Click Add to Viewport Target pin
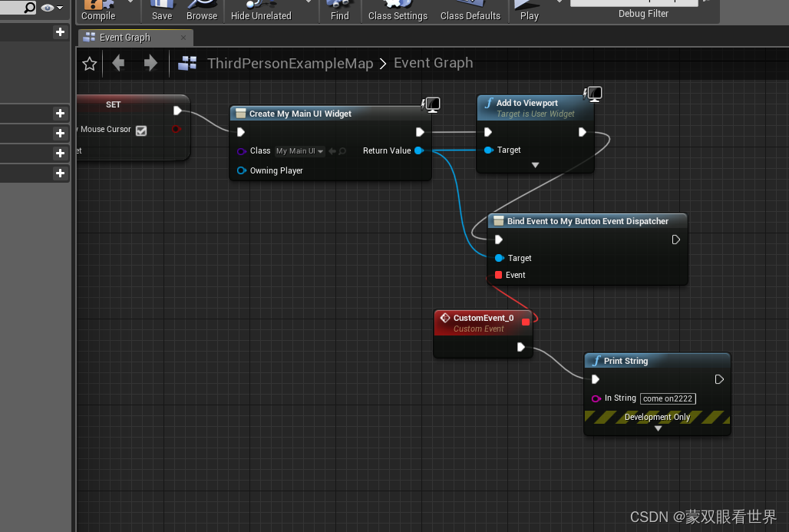 click(488, 150)
